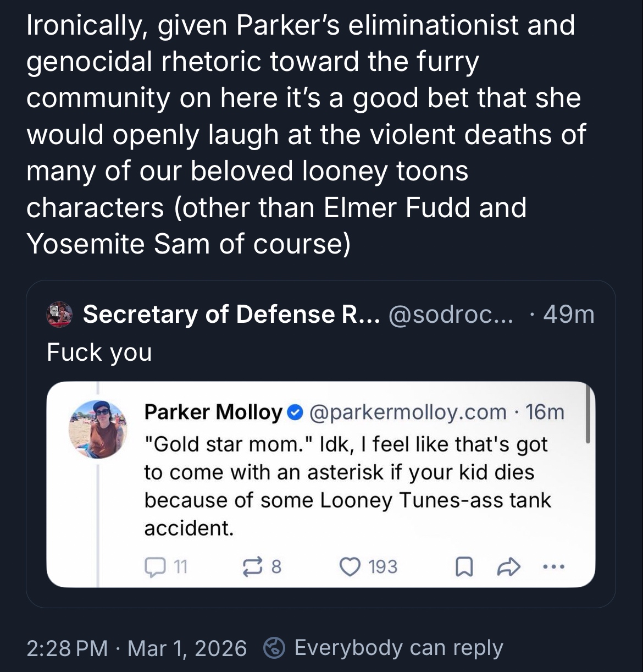
Task: Click the blue verified badge beside Parker Molloy
Action: tap(294, 411)
